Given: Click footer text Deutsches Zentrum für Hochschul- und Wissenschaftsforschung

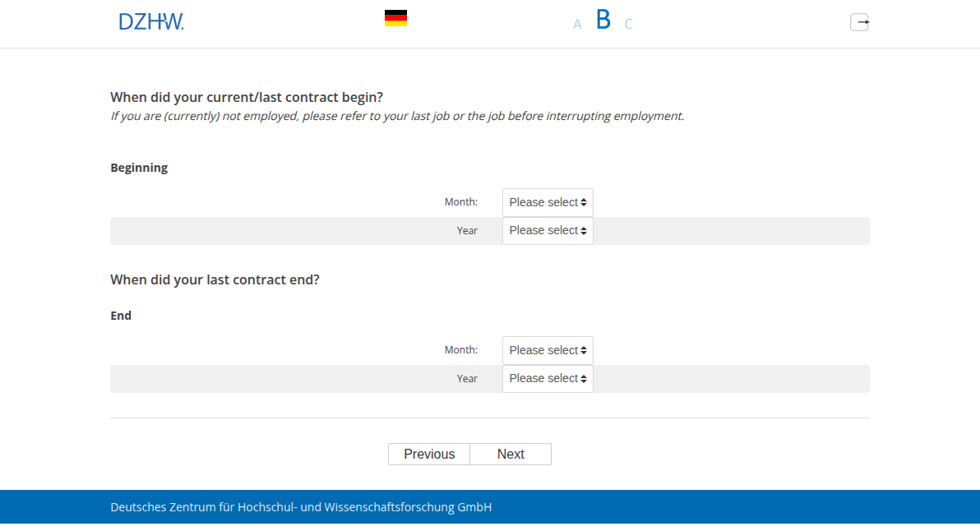Looking at the screenshot, I should [x=301, y=507].
